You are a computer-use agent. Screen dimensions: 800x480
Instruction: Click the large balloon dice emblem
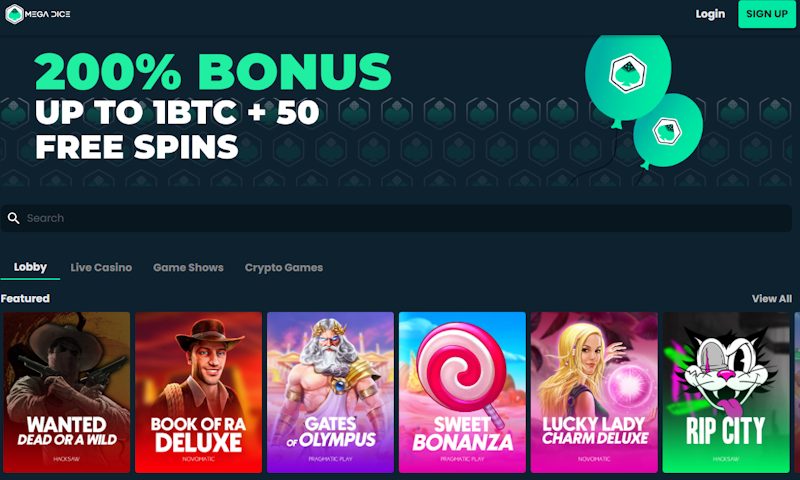click(x=628, y=73)
